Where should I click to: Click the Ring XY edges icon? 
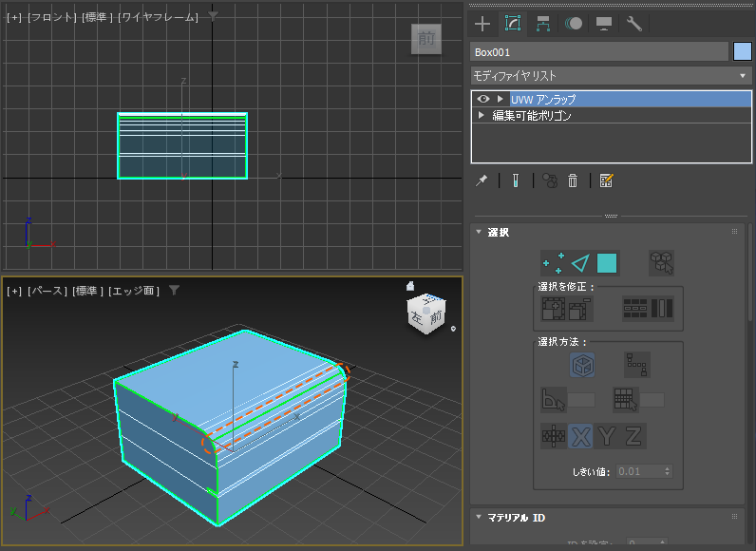tap(662, 309)
